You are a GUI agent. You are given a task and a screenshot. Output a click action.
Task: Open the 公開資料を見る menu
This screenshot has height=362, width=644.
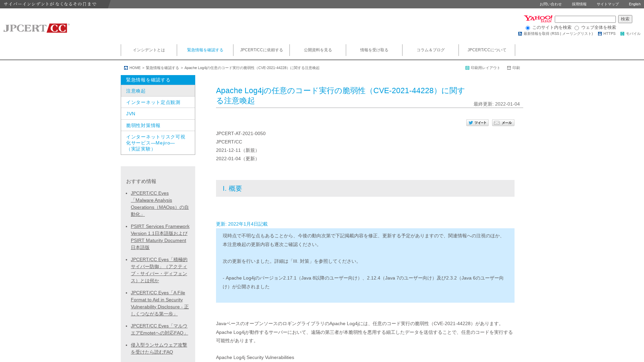[x=318, y=50]
